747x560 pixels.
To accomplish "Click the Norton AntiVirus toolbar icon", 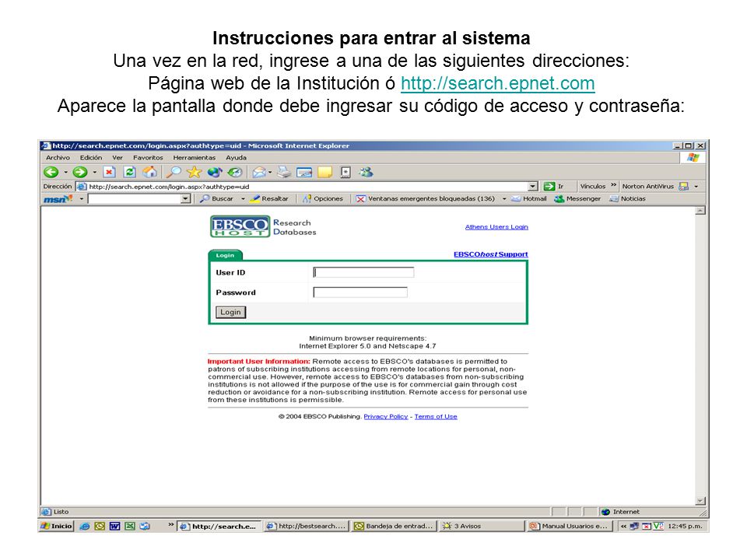I will 684,186.
